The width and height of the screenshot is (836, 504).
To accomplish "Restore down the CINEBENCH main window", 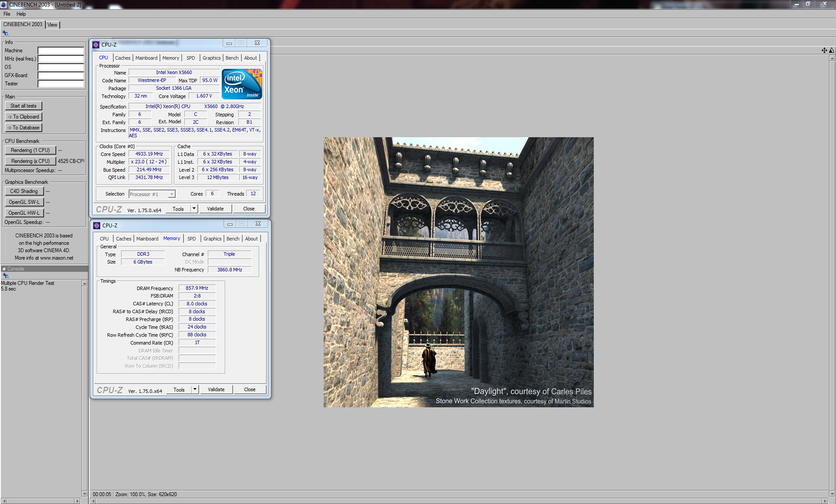I will pos(808,4).
